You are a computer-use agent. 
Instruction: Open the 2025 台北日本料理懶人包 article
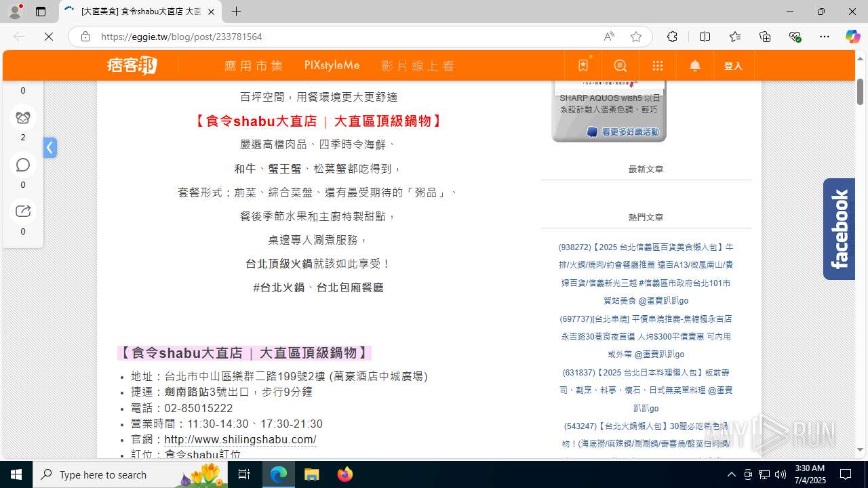[x=646, y=390]
